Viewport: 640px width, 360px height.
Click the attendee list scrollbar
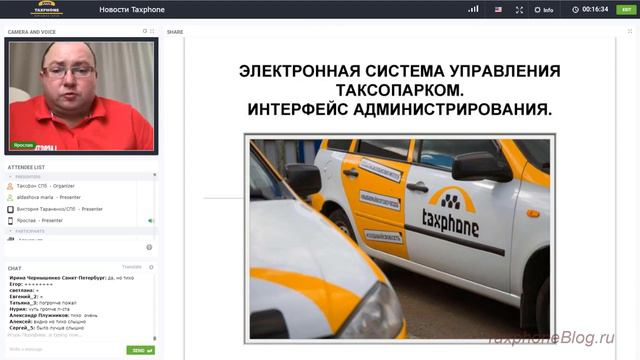[155, 206]
